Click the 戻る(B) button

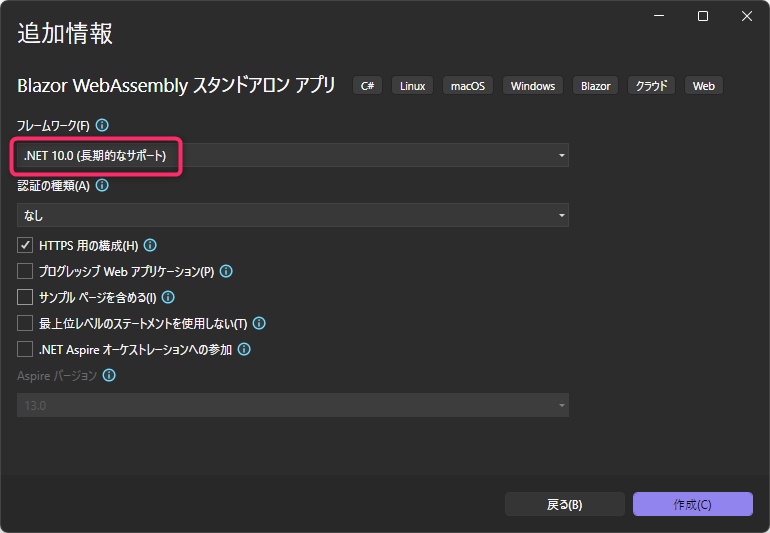pos(565,504)
